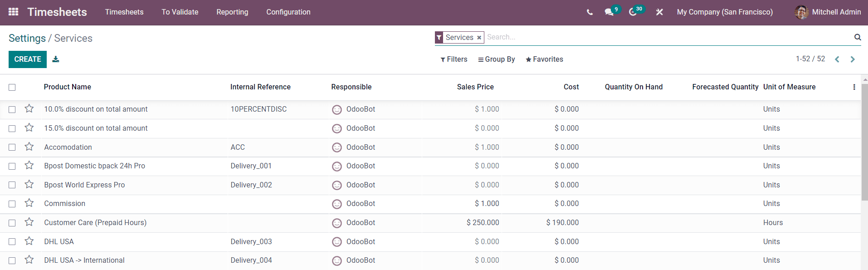Viewport: 868px width, 270px height.
Task: Open the Configuration menu
Action: 288,12
